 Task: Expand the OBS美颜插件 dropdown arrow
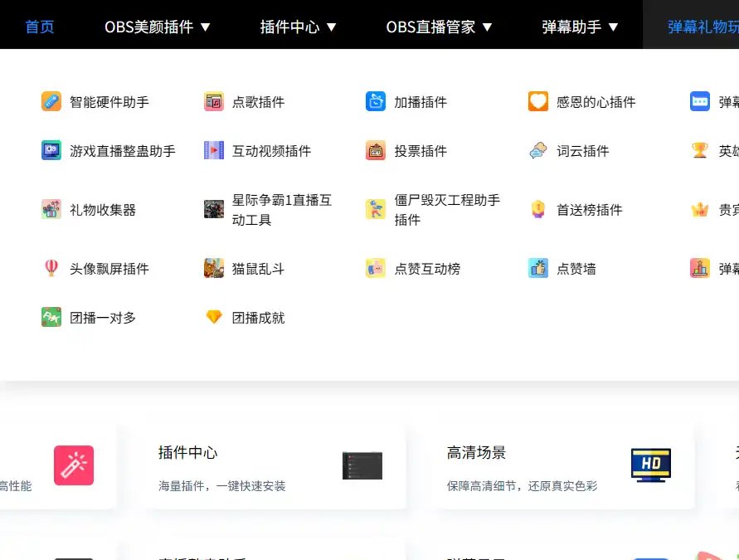point(205,27)
